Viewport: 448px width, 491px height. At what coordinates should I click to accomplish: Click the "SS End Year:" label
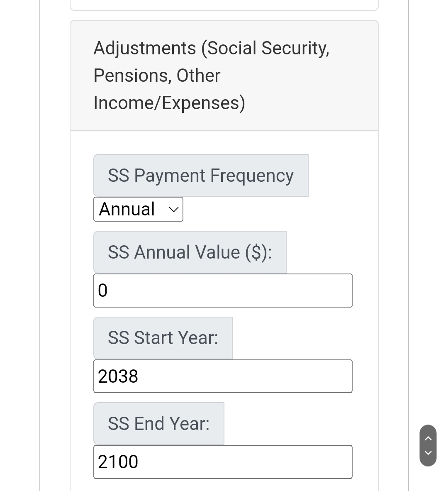point(158,423)
